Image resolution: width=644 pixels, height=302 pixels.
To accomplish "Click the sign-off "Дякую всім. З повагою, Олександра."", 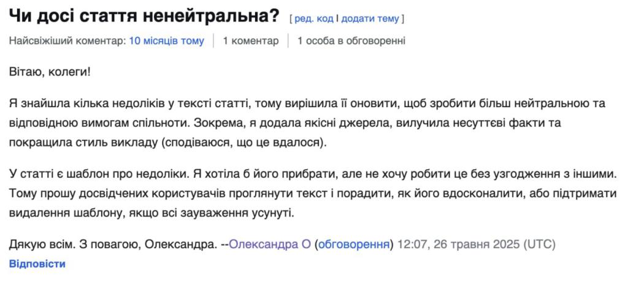I will pos(113,244).
